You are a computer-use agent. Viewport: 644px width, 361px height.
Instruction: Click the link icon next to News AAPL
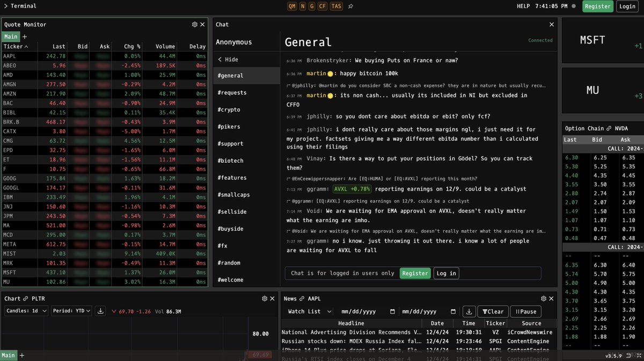point(302,299)
